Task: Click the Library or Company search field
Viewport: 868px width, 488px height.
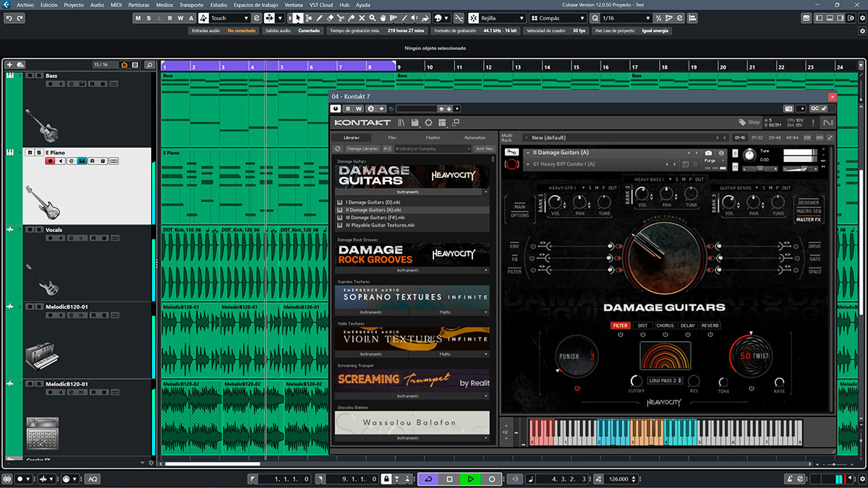Action: 433,148
